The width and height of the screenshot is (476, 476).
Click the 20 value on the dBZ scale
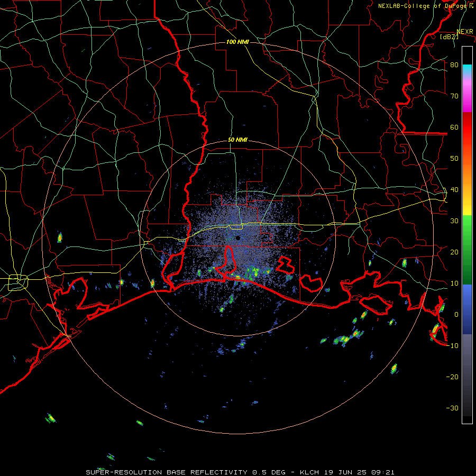[x=454, y=252]
